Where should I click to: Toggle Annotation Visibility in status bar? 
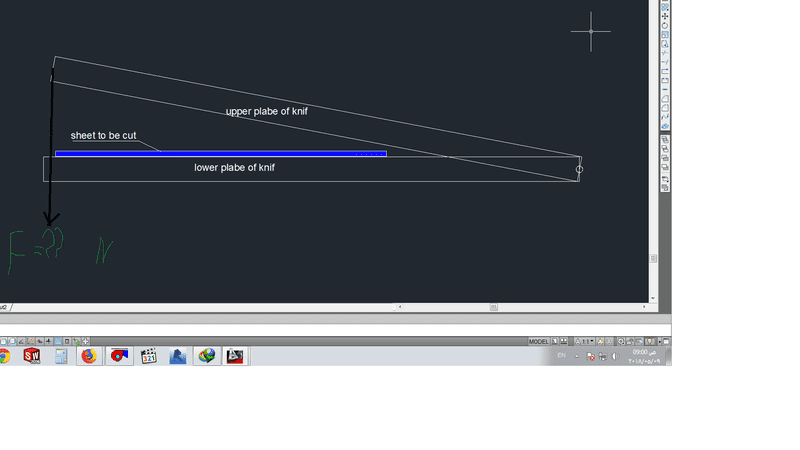601,341
